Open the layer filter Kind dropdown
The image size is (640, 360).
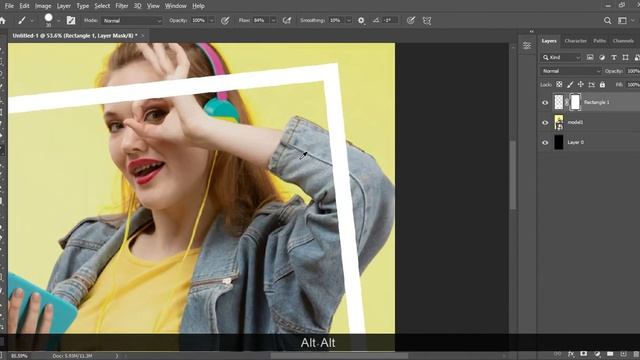pyautogui.click(x=561, y=58)
